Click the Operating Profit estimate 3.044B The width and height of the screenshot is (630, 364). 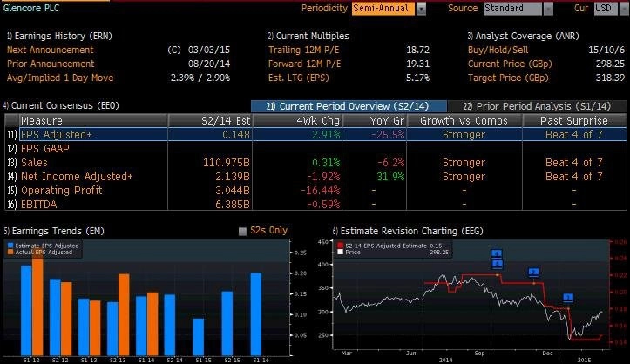(x=233, y=191)
